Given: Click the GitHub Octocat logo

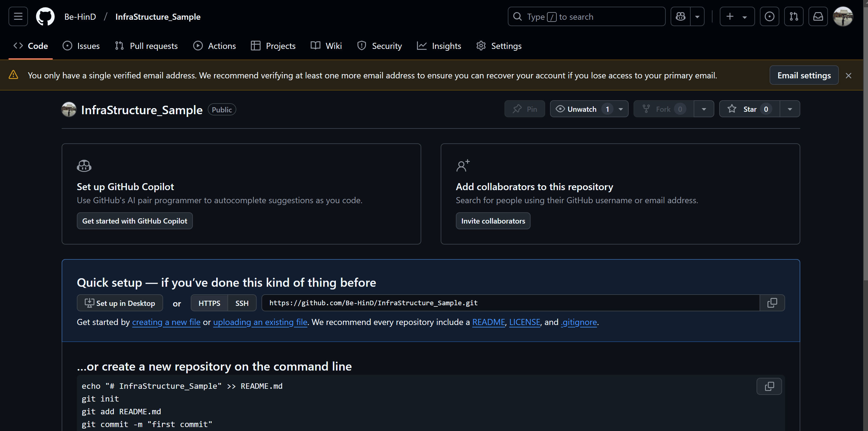Looking at the screenshot, I should pos(45,16).
